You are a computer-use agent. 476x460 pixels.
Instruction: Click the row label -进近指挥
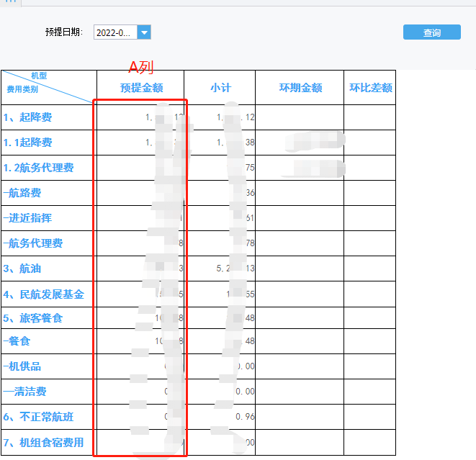click(27, 218)
